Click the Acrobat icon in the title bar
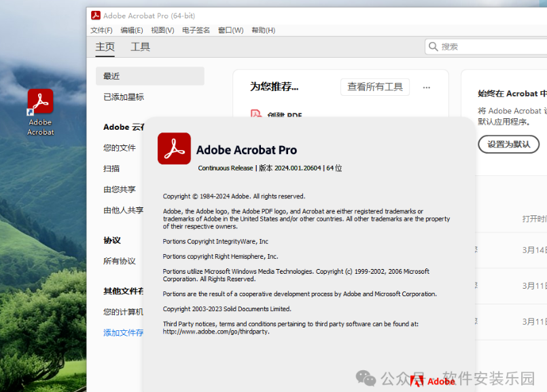This screenshot has width=547, height=392. 96,16
